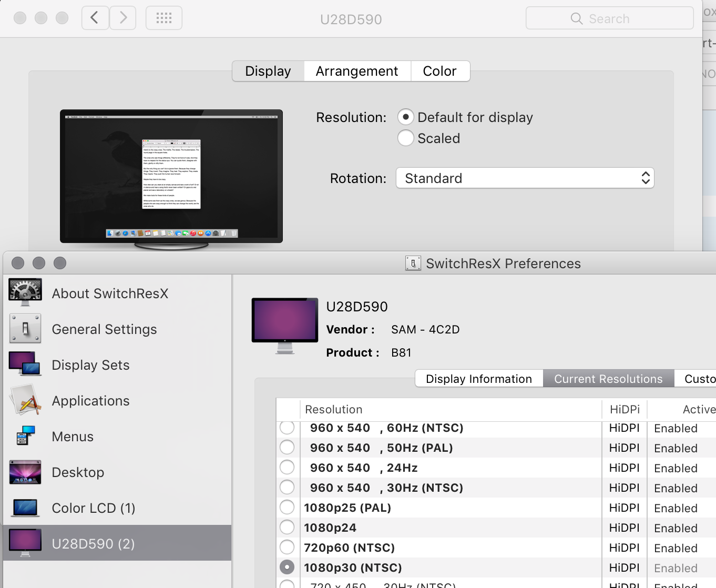Click HiDPI cell in 960 x 540 24Hz row

point(624,468)
